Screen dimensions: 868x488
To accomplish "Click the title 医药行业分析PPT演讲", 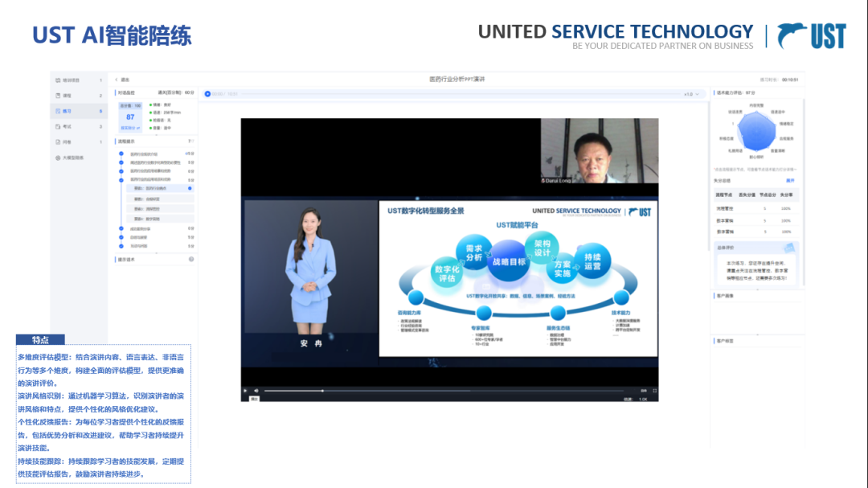I will (457, 80).
